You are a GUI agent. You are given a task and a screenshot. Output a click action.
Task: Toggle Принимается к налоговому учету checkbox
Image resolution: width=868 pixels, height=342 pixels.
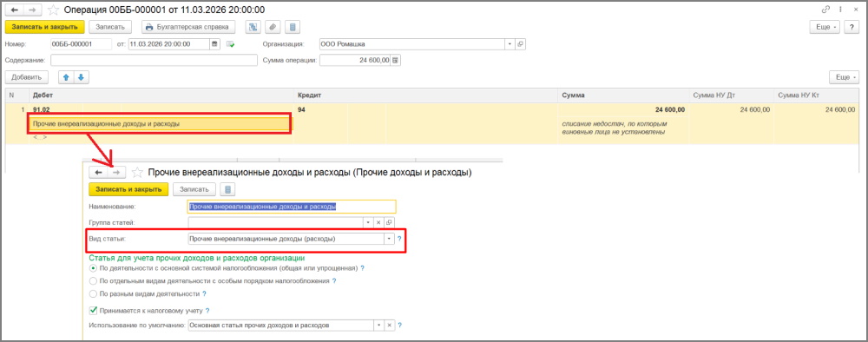[93, 311]
